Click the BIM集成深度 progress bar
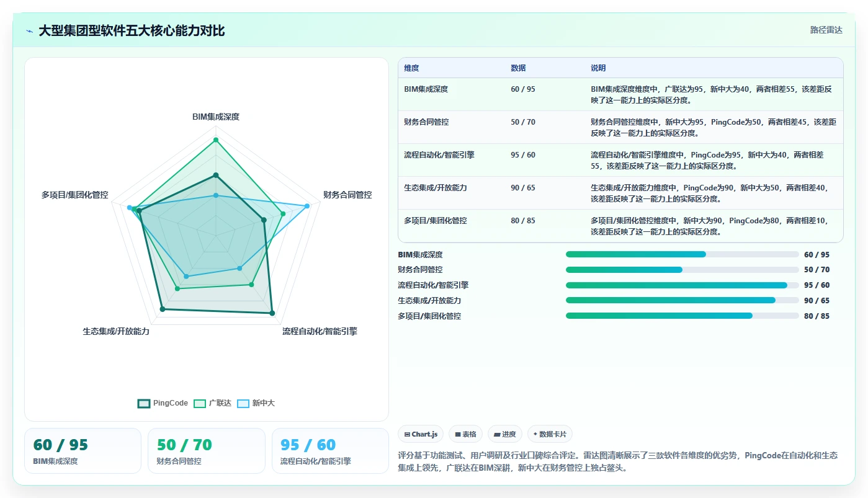868x498 pixels. click(682, 254)
